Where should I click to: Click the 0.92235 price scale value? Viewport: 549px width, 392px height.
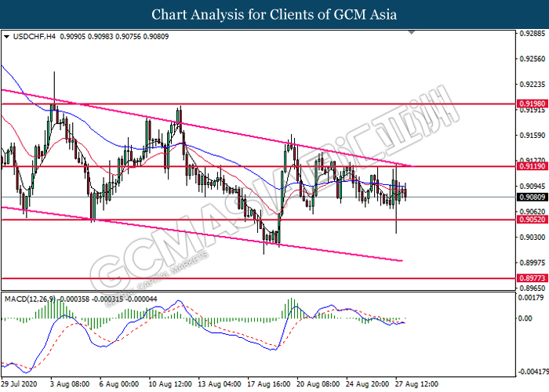click(533, 85)
